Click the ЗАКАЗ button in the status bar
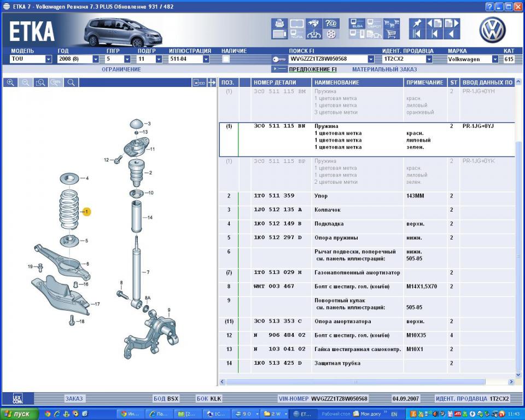 74,399
